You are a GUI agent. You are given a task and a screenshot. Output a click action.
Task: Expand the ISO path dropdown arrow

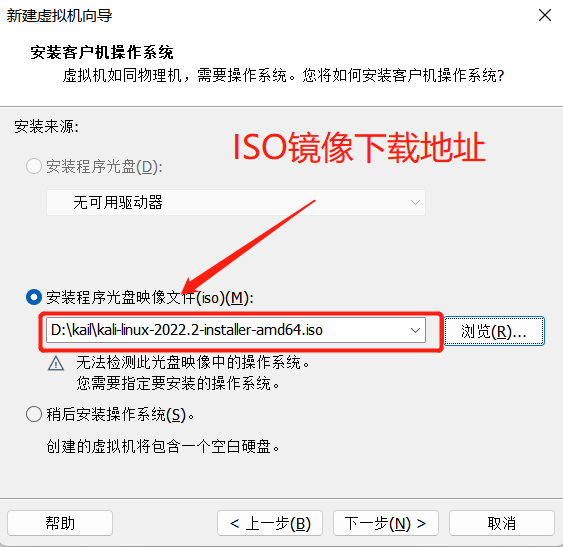[x=415, y=330]
